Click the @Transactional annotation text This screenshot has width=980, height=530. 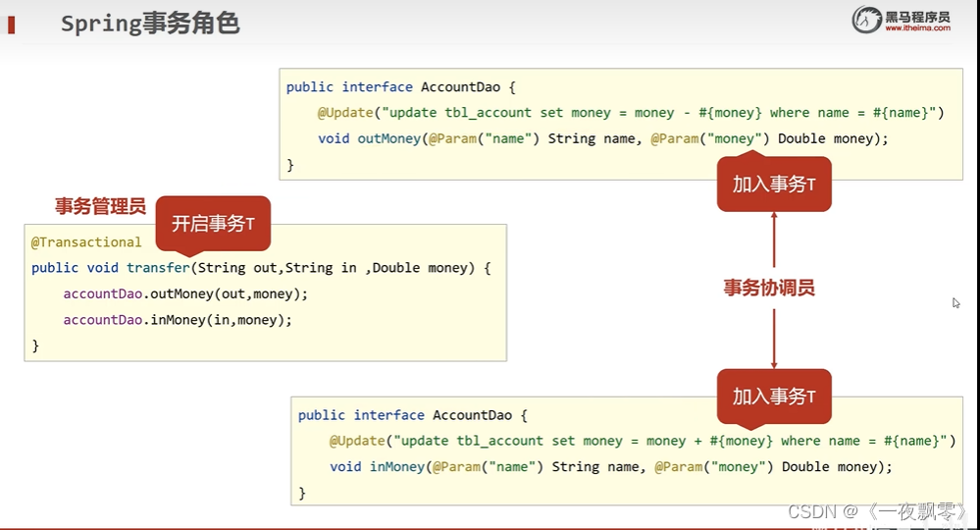(86, 242)
